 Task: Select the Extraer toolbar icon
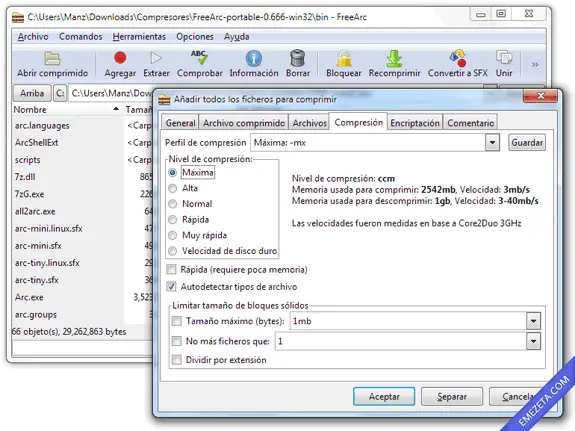coord(156,58)
